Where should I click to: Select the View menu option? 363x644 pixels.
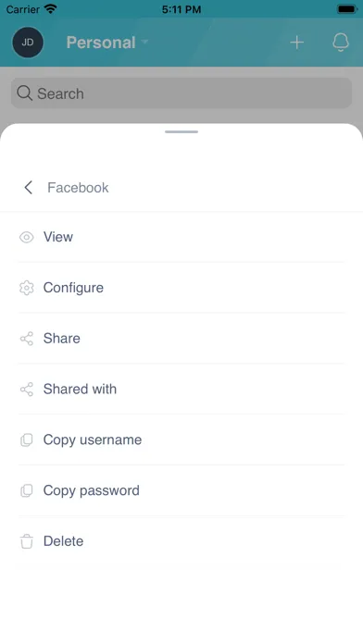tap(181, 237)
